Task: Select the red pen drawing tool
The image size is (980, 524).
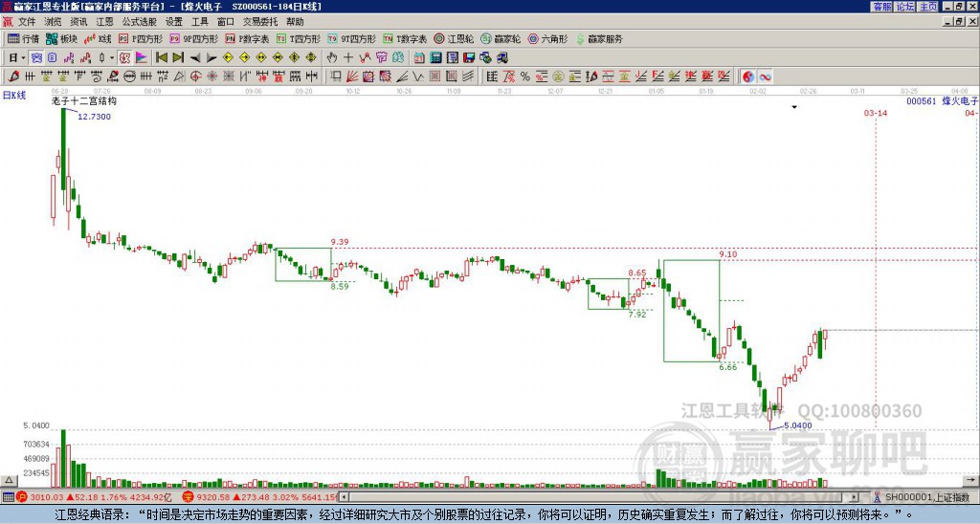Action: tap(13, 76)
